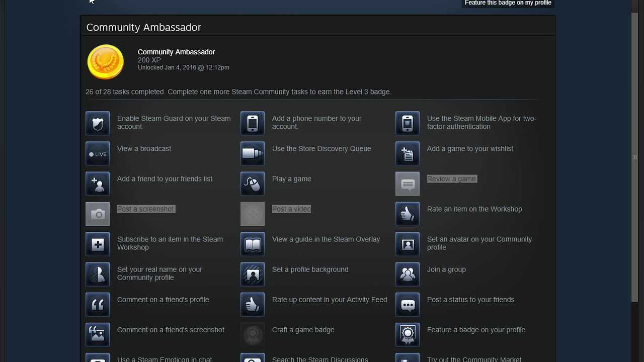The width and height of the screenshot is (644, 362).
Task: Click the Rate up Activity Feed thumbs-up icon
Action: [253, 305]
